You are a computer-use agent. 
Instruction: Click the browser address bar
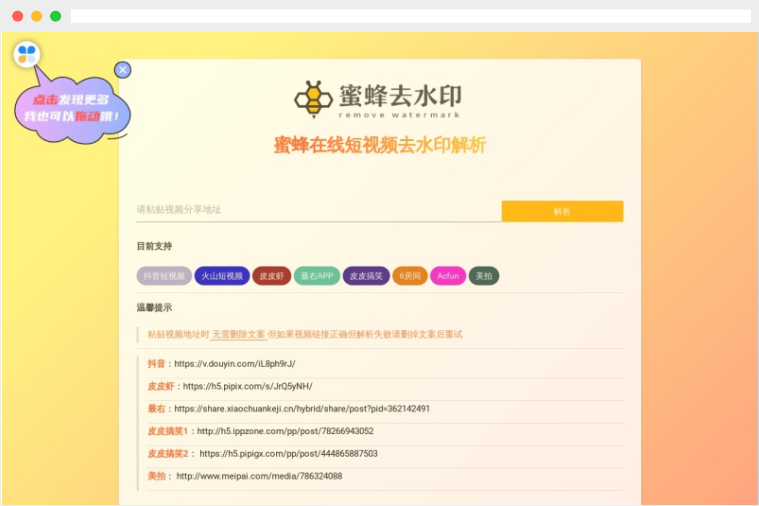click(410, 16)
